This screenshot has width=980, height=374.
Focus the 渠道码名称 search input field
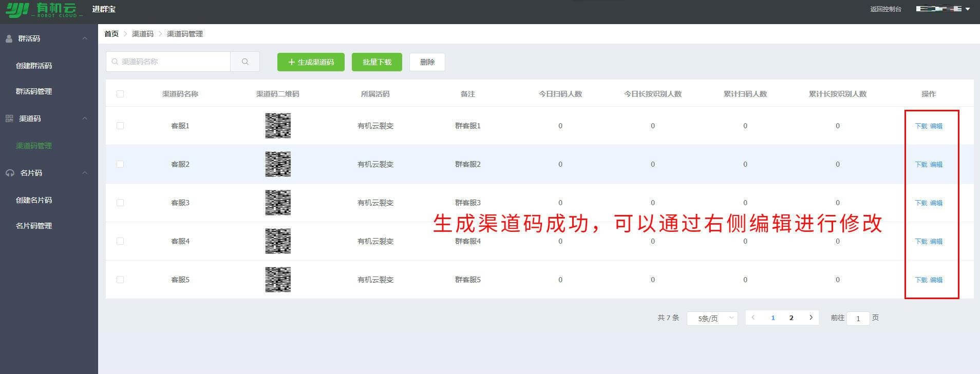pyautogui.click(x=168, y=62)
